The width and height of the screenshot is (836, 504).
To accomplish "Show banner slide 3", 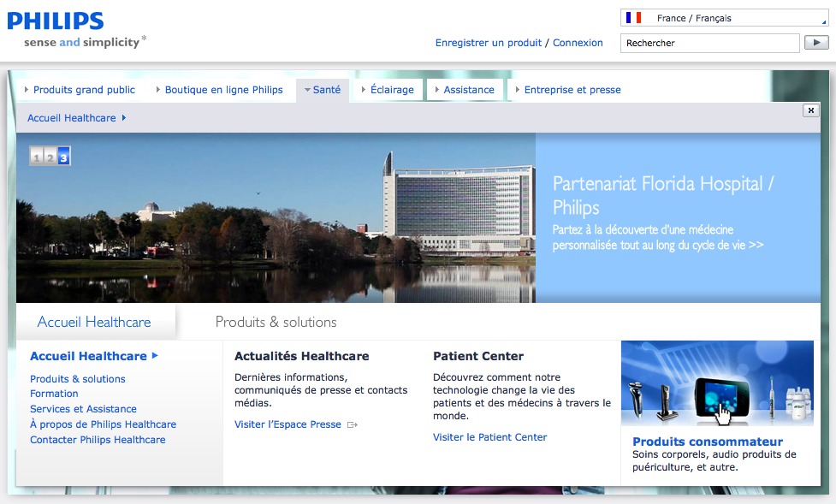I will (x=63, y=157).
